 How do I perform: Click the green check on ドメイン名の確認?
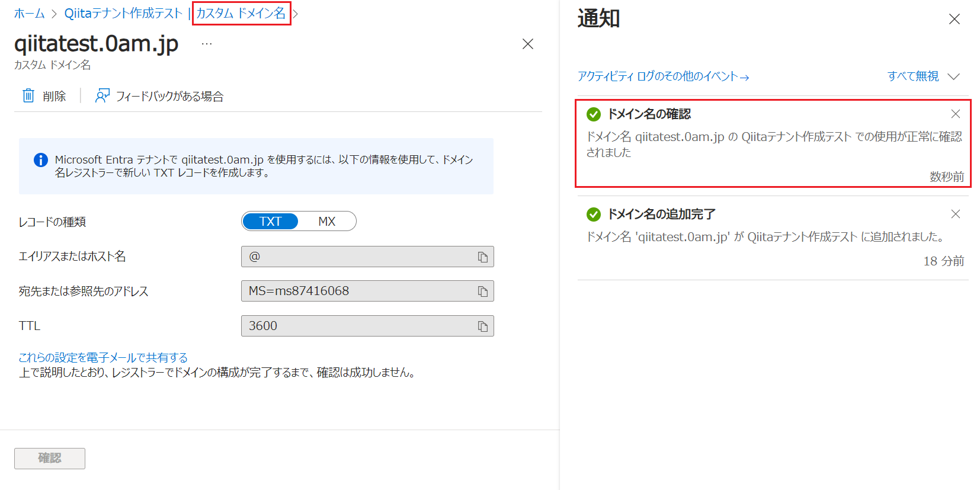594,114
